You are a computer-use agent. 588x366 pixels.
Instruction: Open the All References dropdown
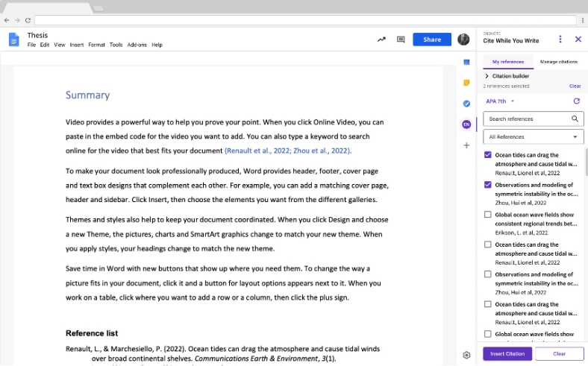533,136
